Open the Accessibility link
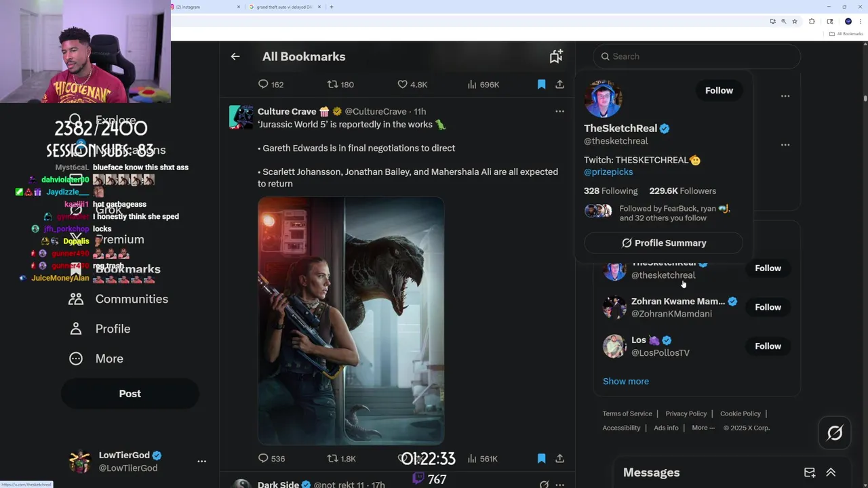 click(621, 428)
